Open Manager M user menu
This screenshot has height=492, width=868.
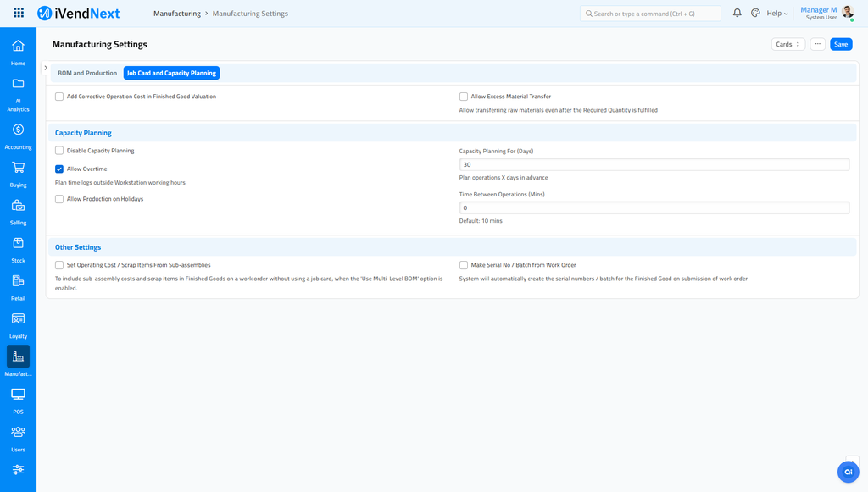[x=819, y=14]
